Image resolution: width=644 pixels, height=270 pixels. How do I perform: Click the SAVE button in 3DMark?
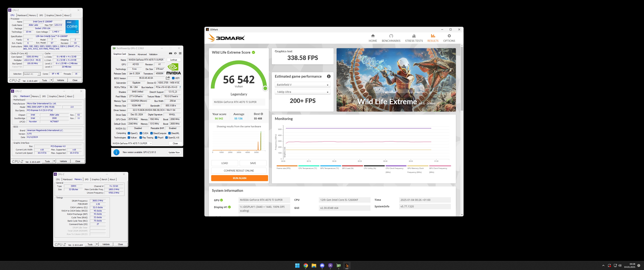point(253,163)
